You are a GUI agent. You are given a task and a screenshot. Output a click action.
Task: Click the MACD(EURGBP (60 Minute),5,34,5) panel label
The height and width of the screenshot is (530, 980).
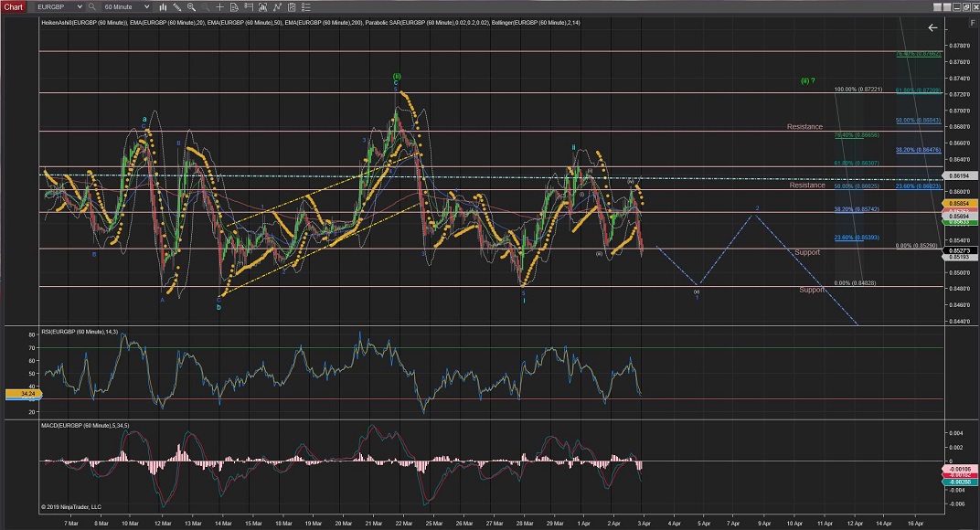pos(85,426)
